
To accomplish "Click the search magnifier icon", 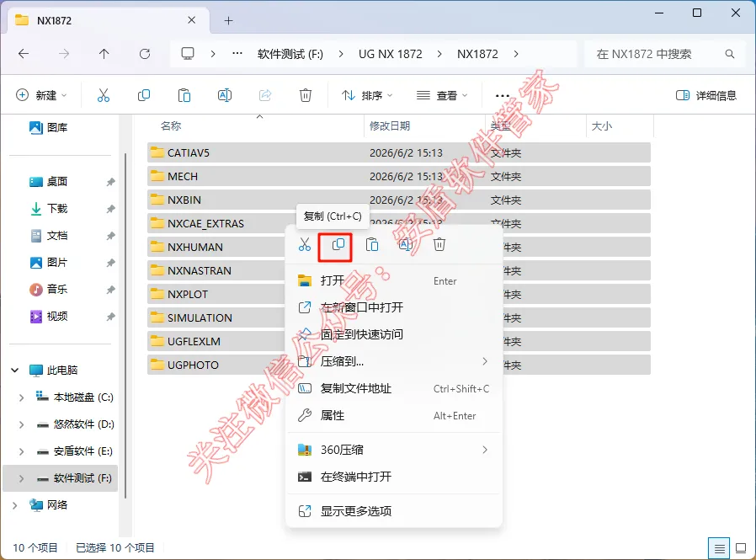I will click(x=730, y=54).
